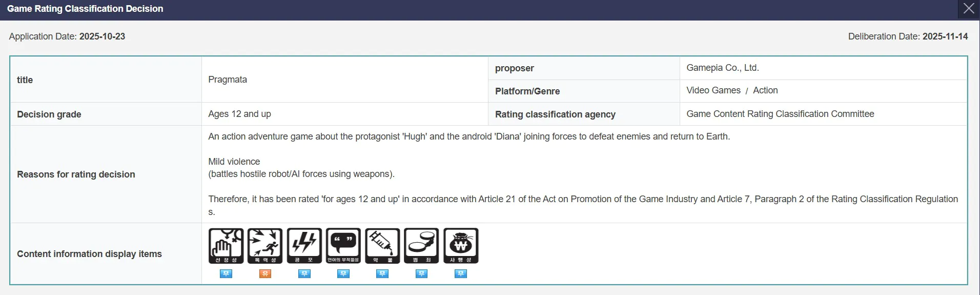
Task: Click the violence icon with running figure
Action: pyautogui.click(x=265, y=246)
